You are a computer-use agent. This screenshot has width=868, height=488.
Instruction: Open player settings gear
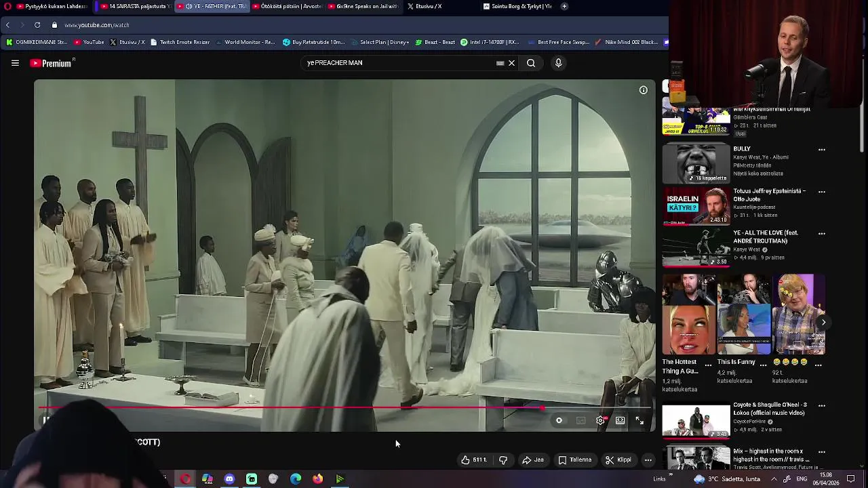(x=600, y=420)
